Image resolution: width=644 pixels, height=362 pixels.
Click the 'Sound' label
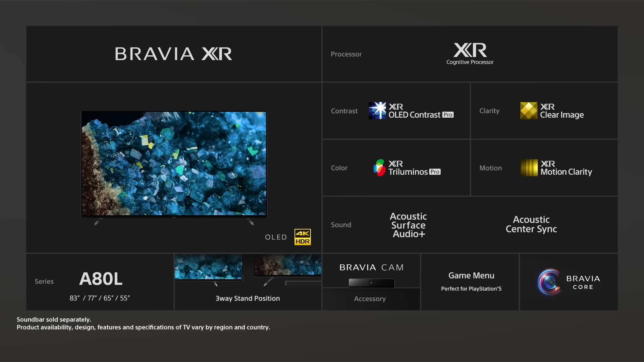(x=341, y=225)
